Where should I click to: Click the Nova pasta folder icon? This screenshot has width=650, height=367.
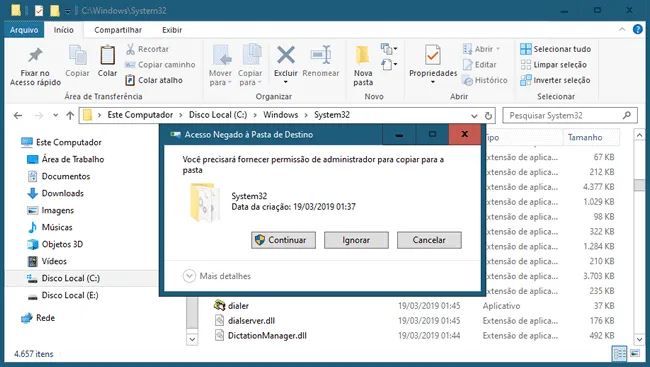tap(363, 55)
